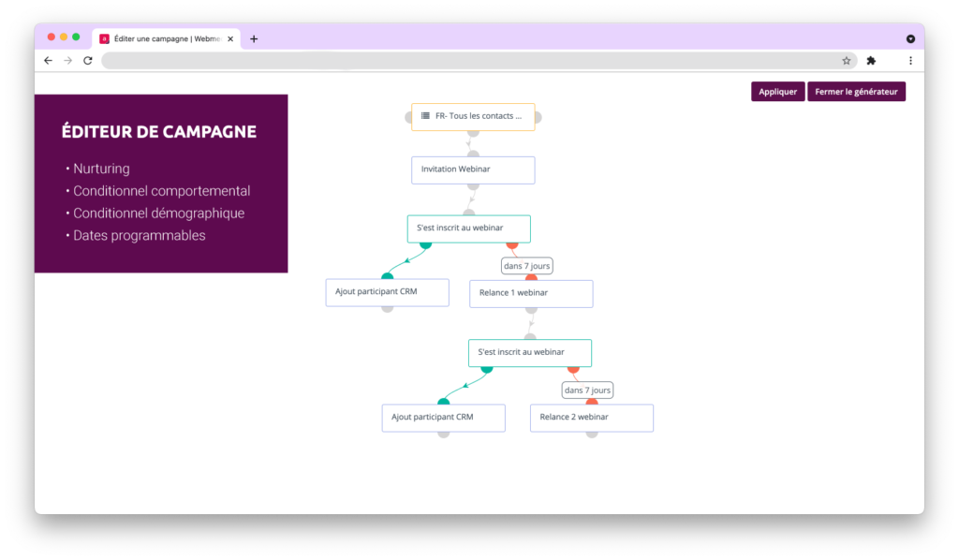The width and height of the screenshot is (959, 560).
Task: Select the lower Ajout participant CRM node
Action: 443,418
